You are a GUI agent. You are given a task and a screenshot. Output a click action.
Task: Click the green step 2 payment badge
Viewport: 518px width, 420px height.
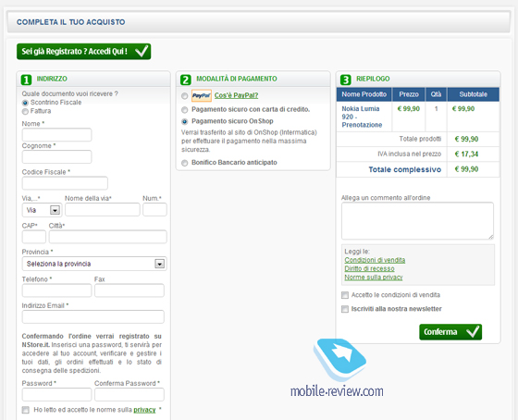(186, 80)
